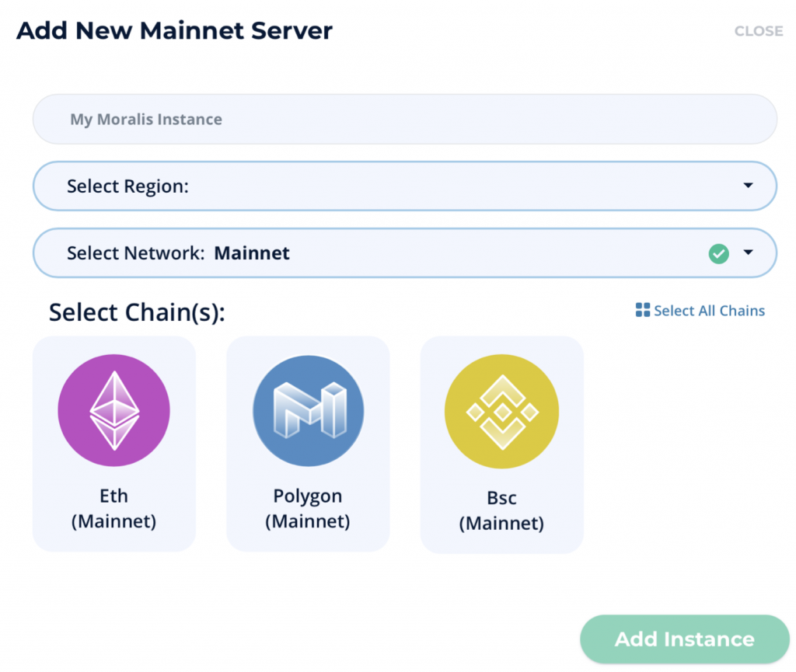Toggle the Bsc chain card
This screenshot has height=672, width=796.
click(502, 445)
